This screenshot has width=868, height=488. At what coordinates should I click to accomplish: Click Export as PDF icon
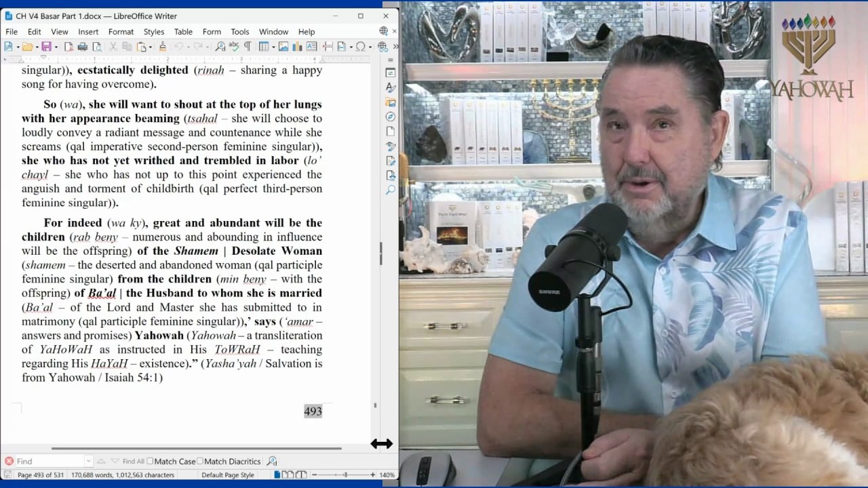[68, 46]
